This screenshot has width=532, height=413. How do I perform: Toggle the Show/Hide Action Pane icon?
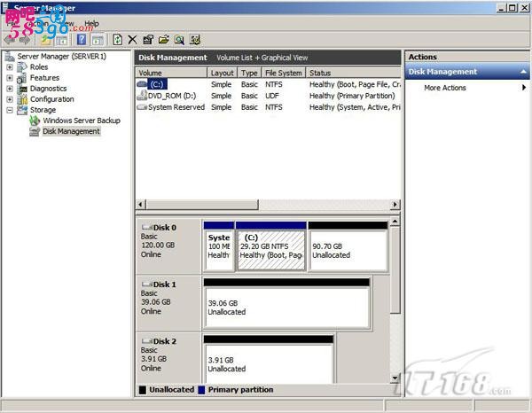(98, 40)
